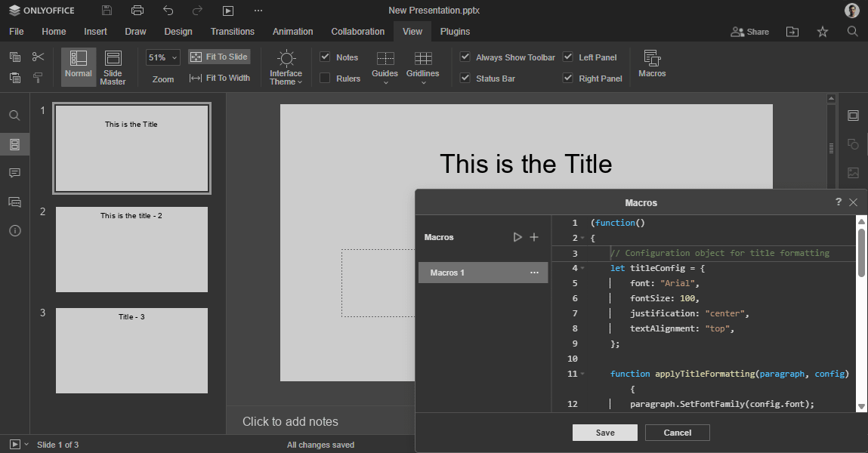Redo the last action
Image resolution: width=868 pixels, height=453 pixels.
[197, 11]
